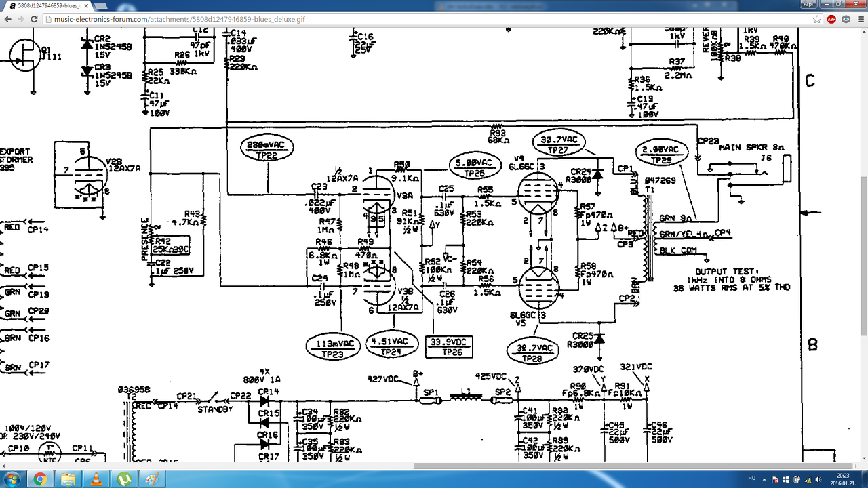Go back with the browser back arrow
Viewport: 868px width, 488px height.
point(9,19)
